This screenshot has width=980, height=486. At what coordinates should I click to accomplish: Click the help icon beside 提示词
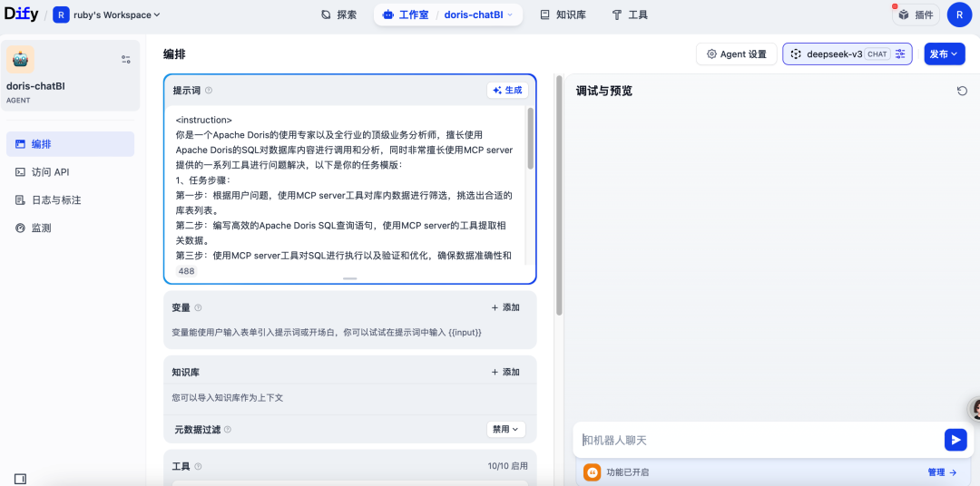209,91
